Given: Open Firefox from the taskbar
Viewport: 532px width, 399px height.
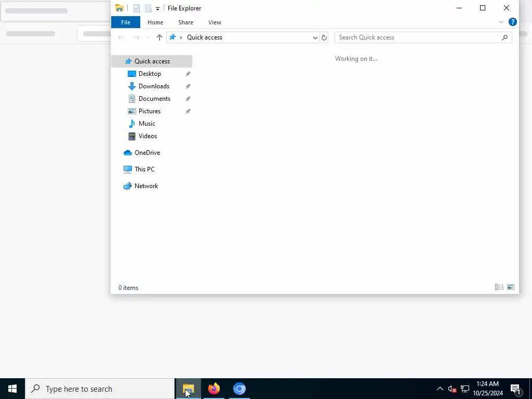Looking at the screenshot, I should (x=214, y=389).
